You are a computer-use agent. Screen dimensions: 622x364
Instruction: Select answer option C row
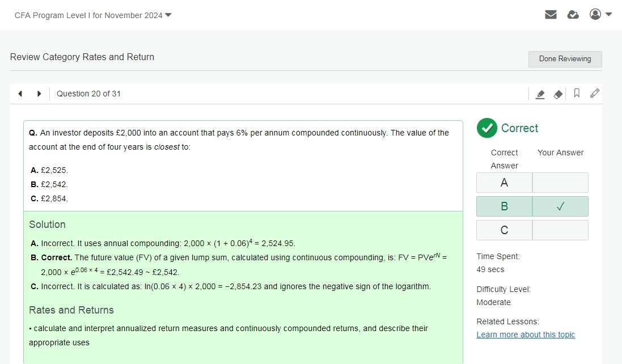[504, 230]
